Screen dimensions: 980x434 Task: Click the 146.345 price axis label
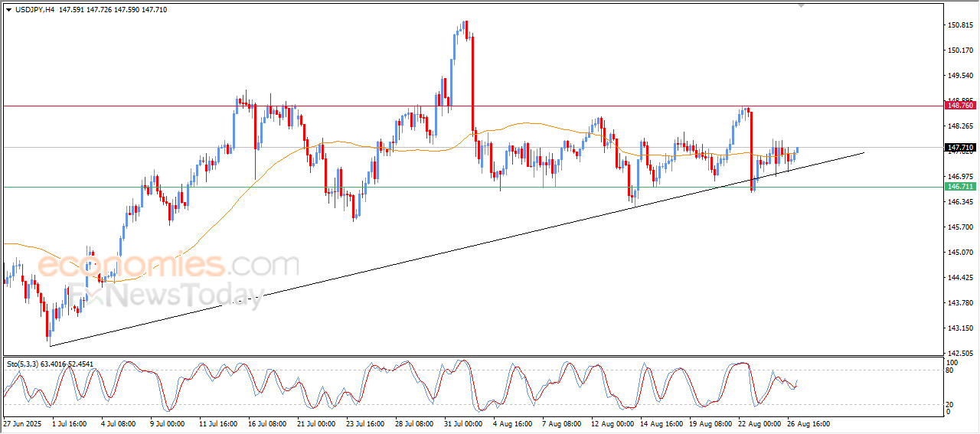(x=961, y=201)
